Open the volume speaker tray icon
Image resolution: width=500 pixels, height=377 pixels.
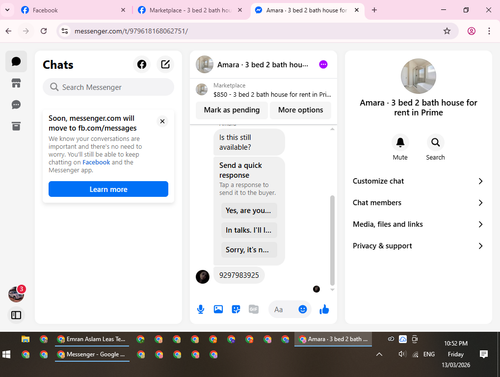[402, 354]
